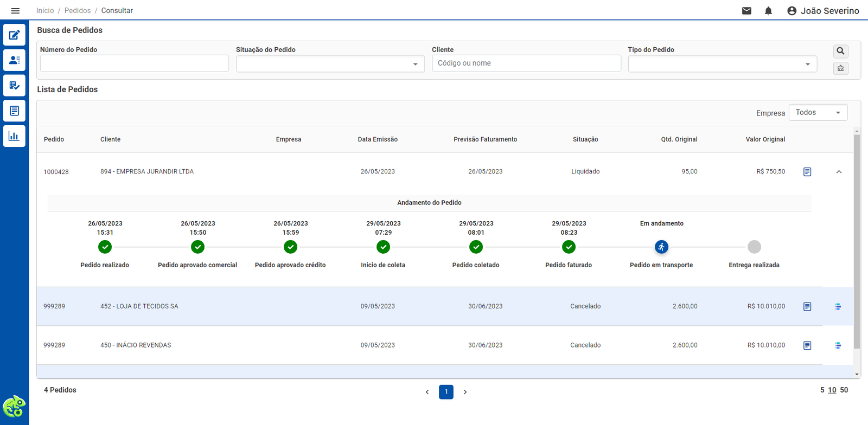The width and height of the screenshot is (868, 425).
Task: Open João Severino user account menu
Action: (823, 11)
